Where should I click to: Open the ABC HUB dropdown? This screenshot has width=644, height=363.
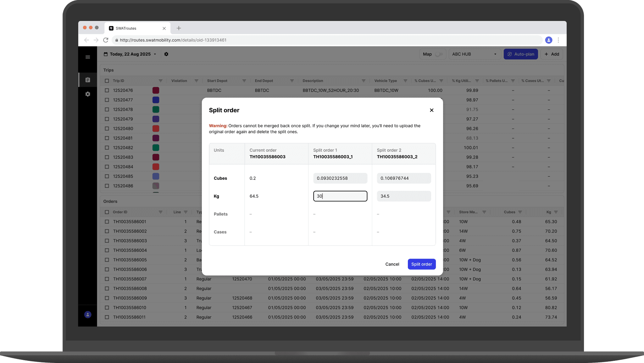[x=474, y=54]
